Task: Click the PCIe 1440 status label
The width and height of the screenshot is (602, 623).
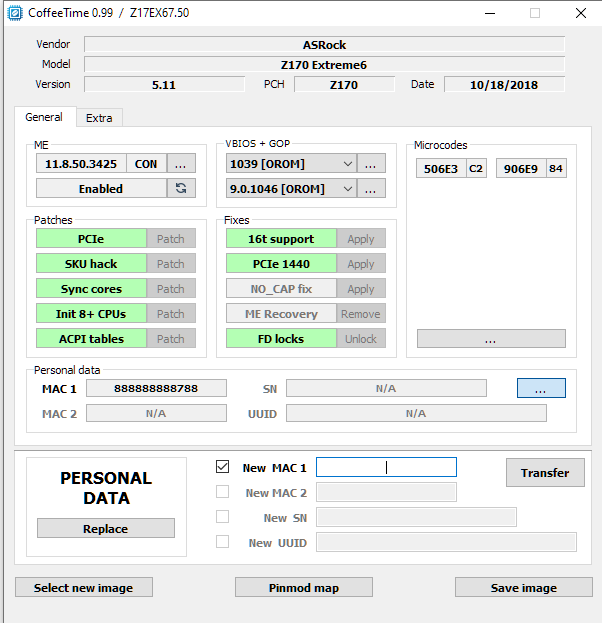Action: (x=281, y=263)
